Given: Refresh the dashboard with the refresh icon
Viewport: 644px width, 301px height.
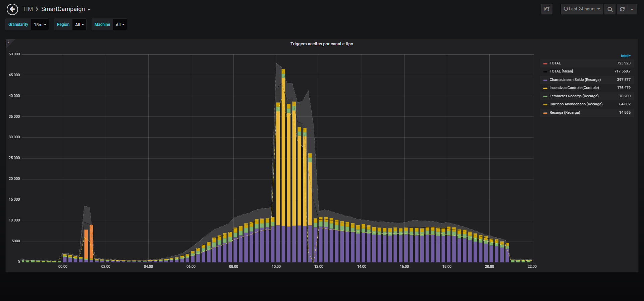Looking at the screenshot, I should coord(622,9).
